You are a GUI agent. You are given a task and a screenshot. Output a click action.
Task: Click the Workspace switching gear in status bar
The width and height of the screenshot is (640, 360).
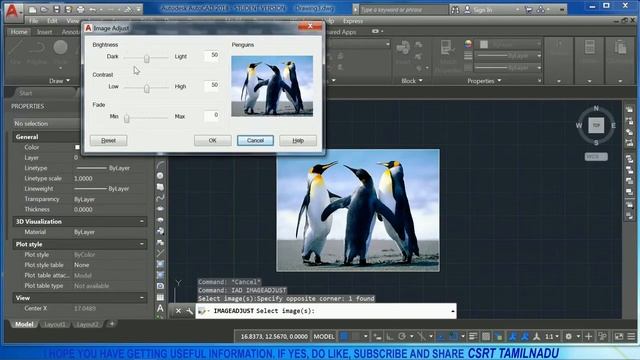(x=569, y=336)
